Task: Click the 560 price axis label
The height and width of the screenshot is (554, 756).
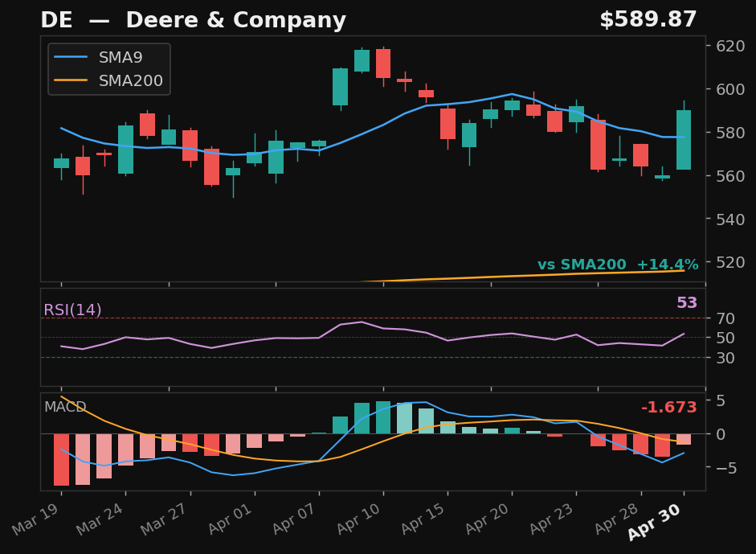Action: pyautogui.click(x=730, y=176)
